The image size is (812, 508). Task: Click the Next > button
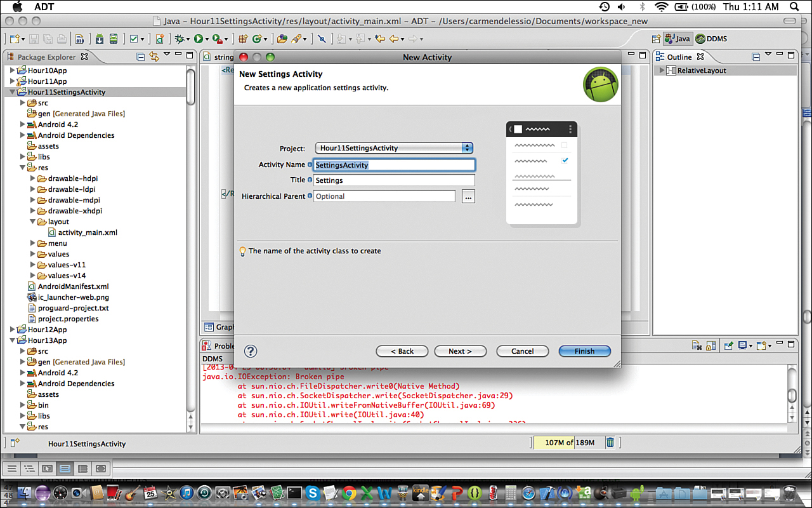460,351
